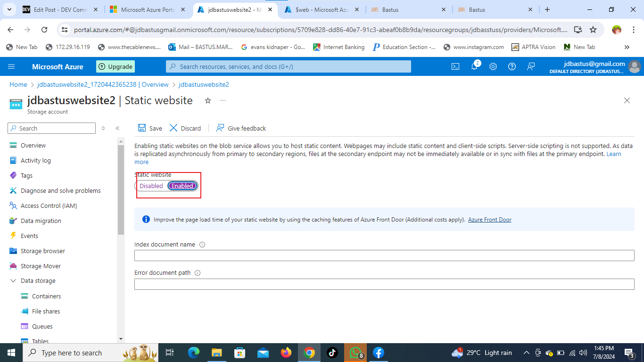Switch to the $web Microsoft Azure tab
The height and width of the screenshot is (362, 644).
click(x=323, y=9)
